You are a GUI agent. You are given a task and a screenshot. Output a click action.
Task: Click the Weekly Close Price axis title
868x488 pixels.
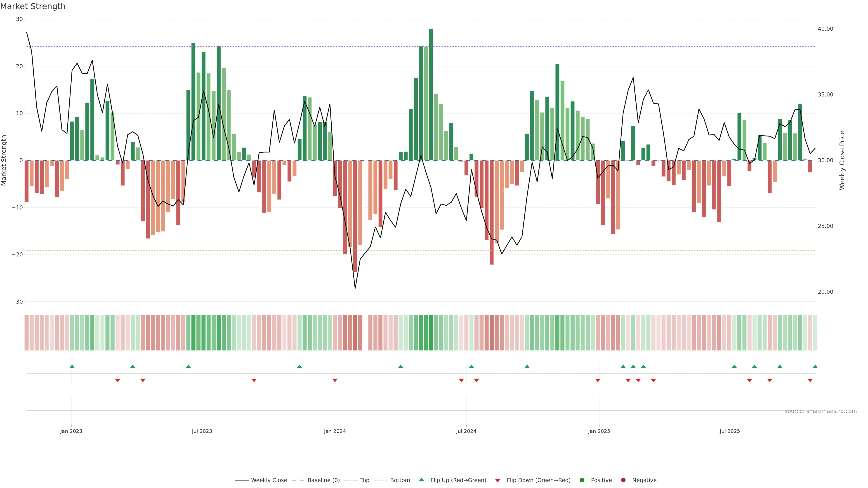[842, 160]
